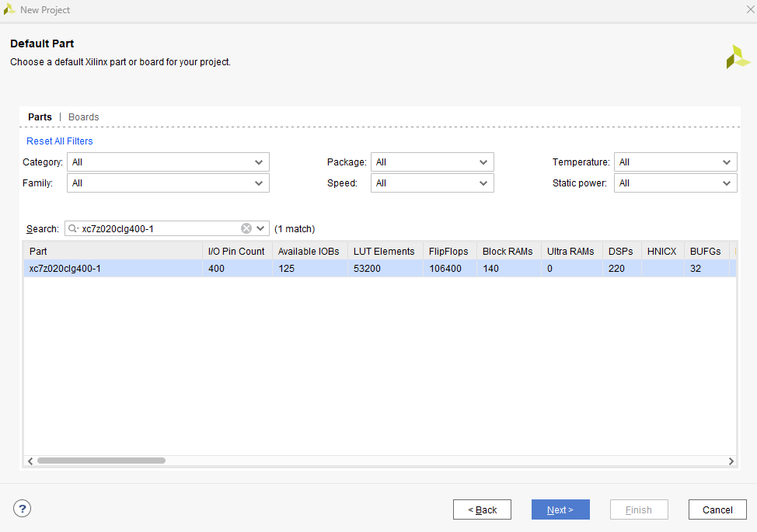Sort by Block RAMs column header

pos(509,252)
